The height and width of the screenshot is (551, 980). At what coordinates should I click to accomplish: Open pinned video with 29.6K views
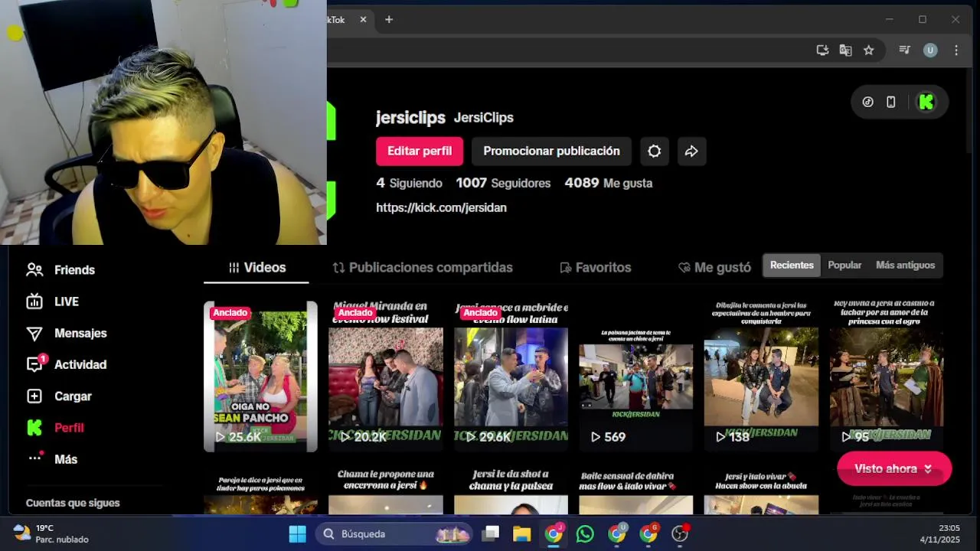(x=511, y=377)
